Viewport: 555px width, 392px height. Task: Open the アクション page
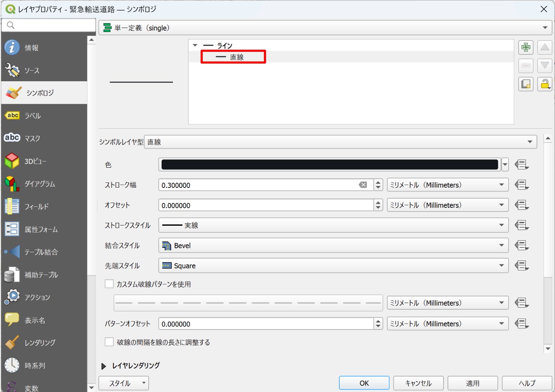pyautogui.click(x=44, y=297)
